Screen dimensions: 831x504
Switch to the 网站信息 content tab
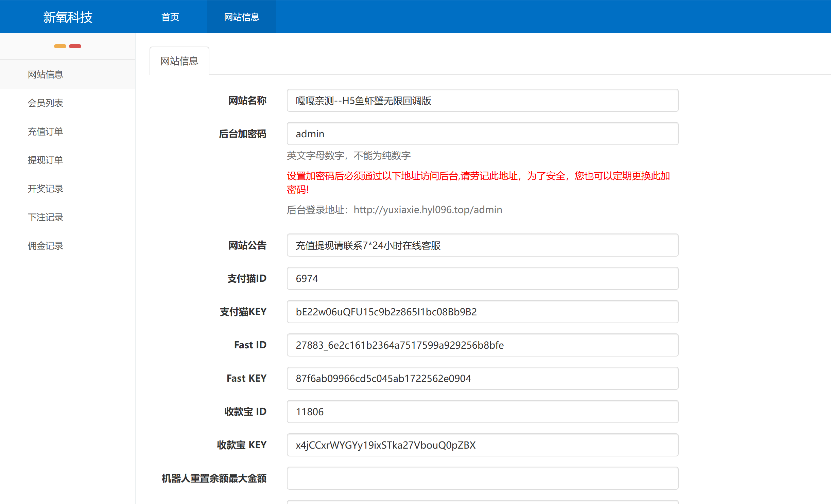(x=179, y=61)
